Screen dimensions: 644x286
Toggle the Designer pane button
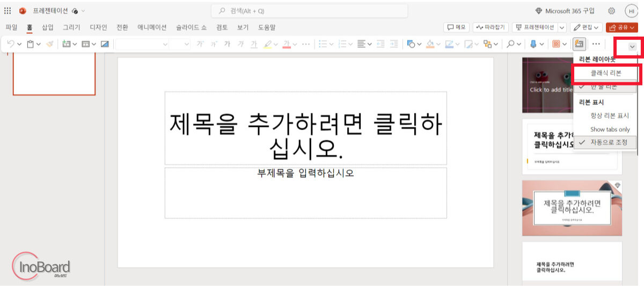point(579,44)
